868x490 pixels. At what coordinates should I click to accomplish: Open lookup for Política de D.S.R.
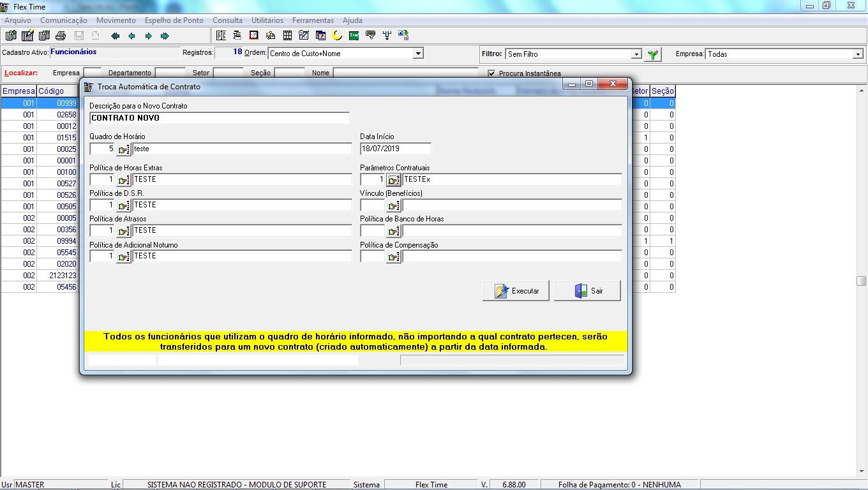(x=123, y=205)
